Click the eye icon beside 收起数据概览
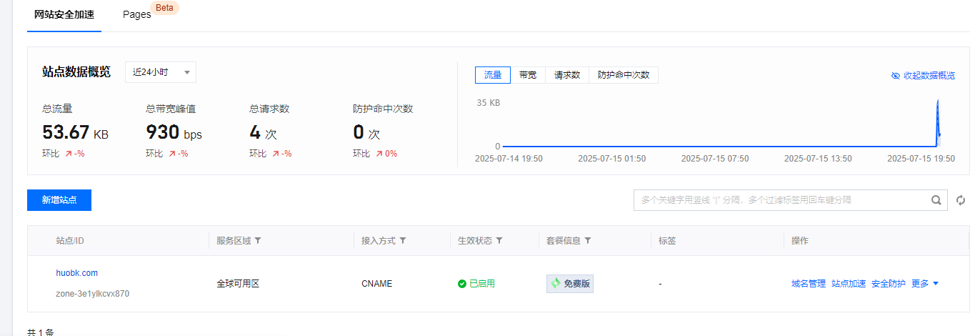Viewport: 980px width, 336px height. pos(896,75)
